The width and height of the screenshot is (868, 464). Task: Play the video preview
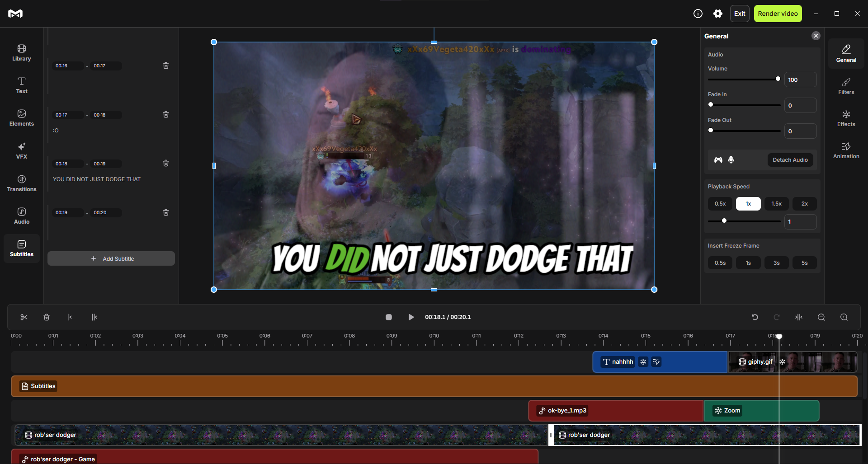[411, 317]
